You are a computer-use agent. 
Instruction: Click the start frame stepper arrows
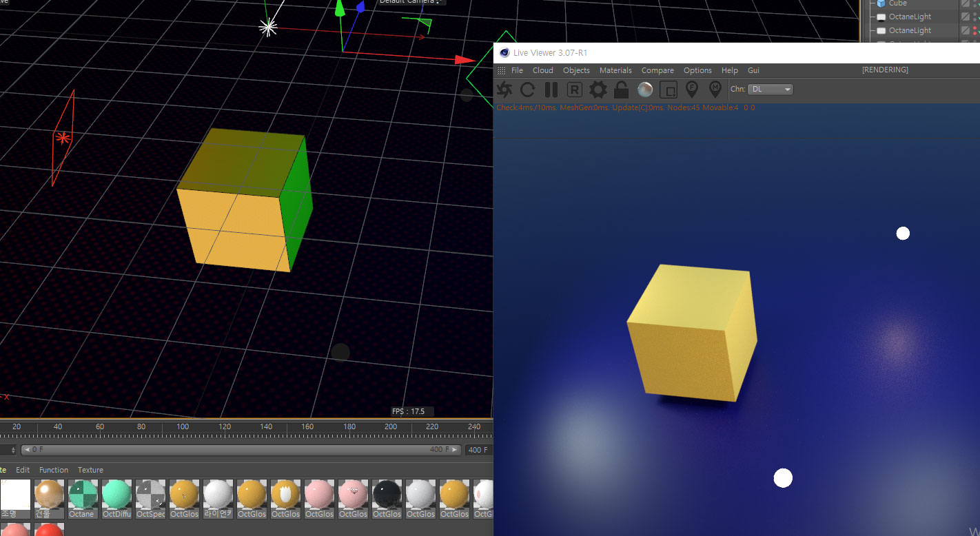[13, 450]
